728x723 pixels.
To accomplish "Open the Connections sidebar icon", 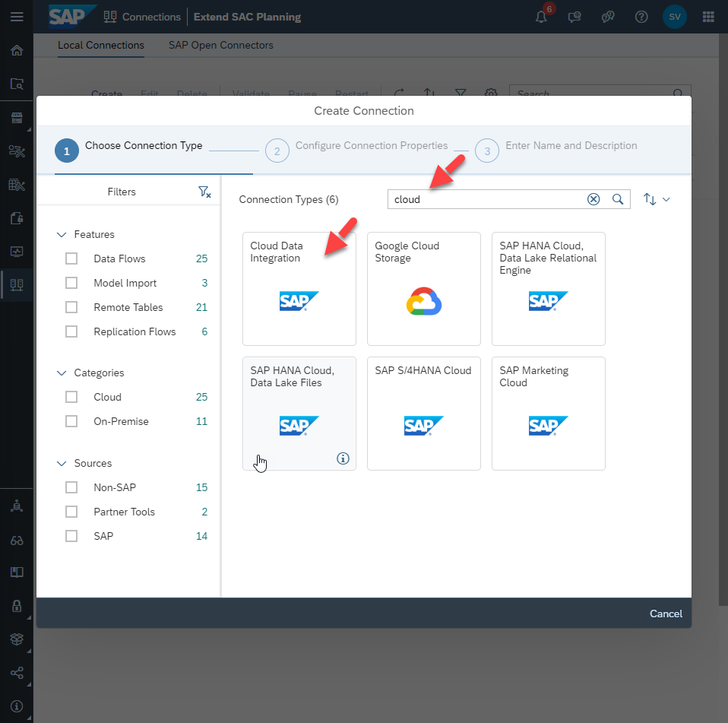I will [x=17, y=284].
